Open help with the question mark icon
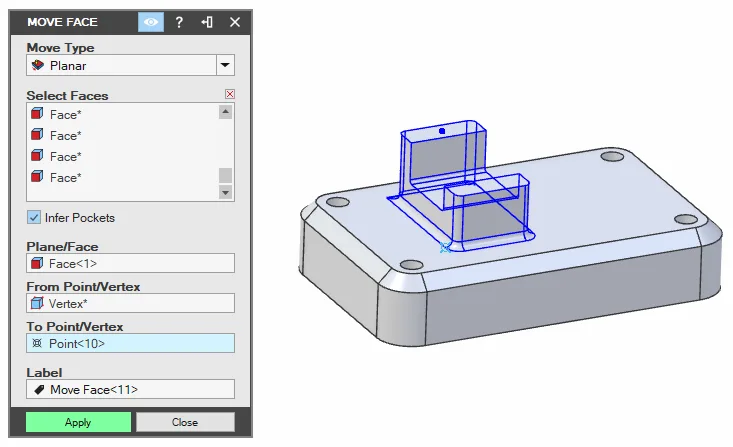 click(179, 22)
